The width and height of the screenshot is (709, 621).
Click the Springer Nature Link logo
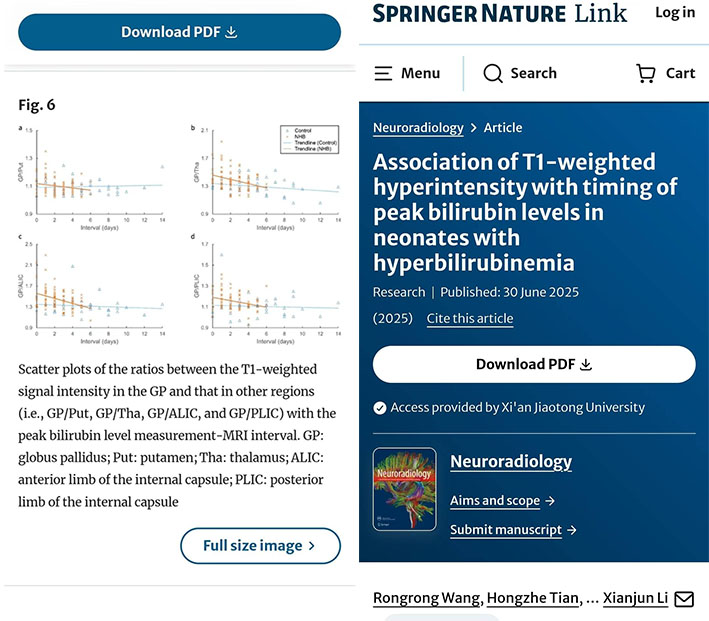pyautogui.click(x=499, y=13)
